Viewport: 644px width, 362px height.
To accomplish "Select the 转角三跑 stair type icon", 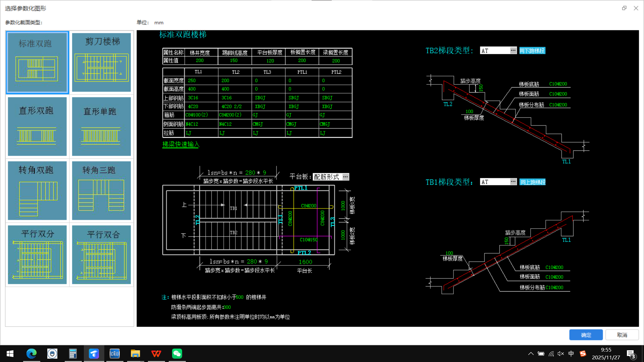I will (101, 191).
